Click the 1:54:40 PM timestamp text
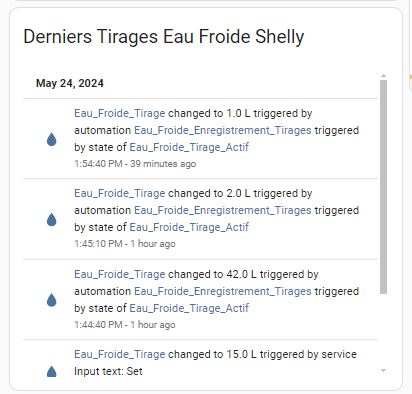The width and height of the screenshot is (412, 394). pos(98,164)
